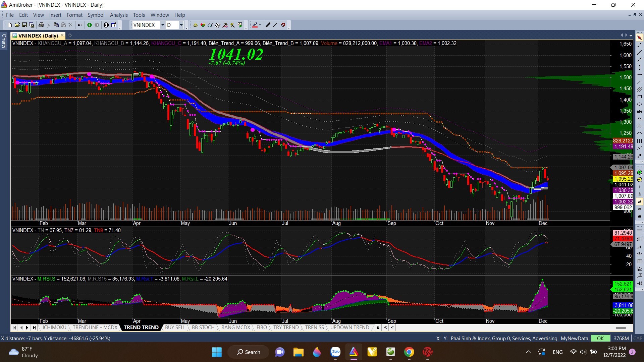Select the Triangle drawing tool
The image size is (644, 362).
click(639, 119)
